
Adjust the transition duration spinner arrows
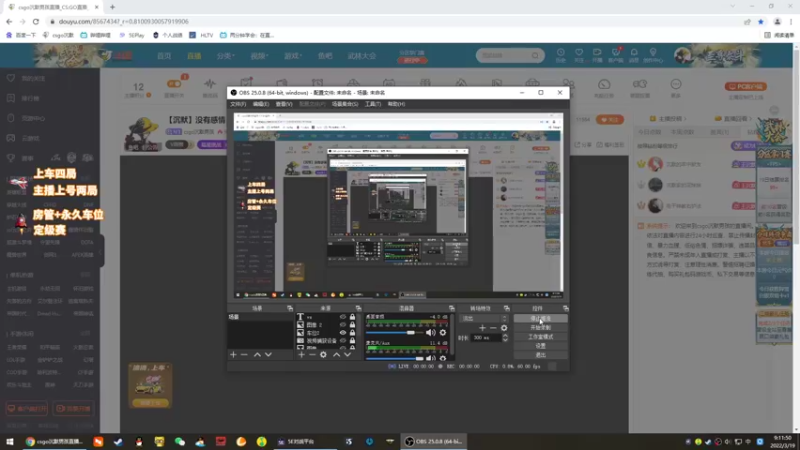coord(505,338)
